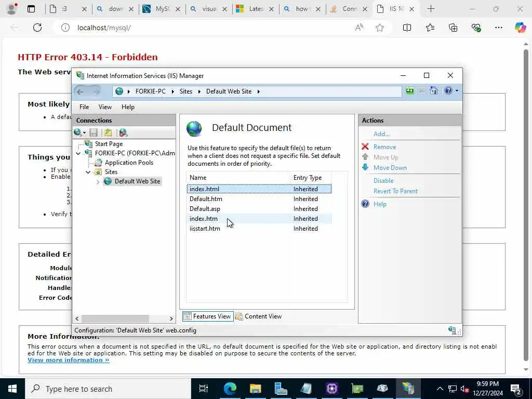
Task: Open the Copilot icon in Edge
Action: tap(520, 28)
